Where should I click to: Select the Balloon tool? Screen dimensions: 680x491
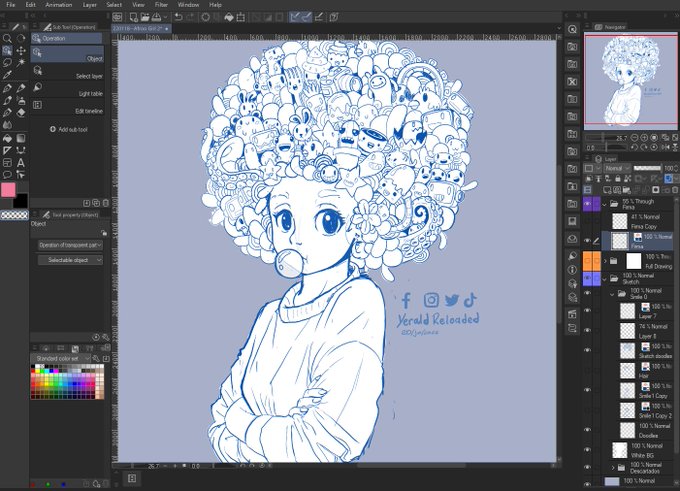click(7, 175)
